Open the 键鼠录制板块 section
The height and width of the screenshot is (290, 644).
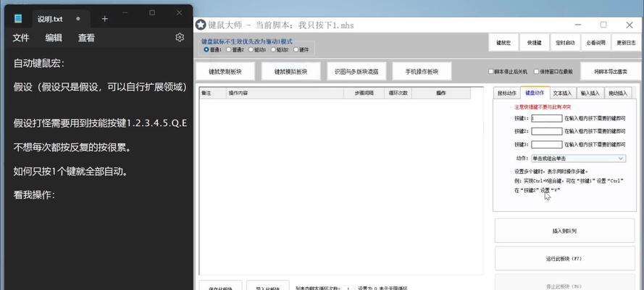tap(225, 72)
